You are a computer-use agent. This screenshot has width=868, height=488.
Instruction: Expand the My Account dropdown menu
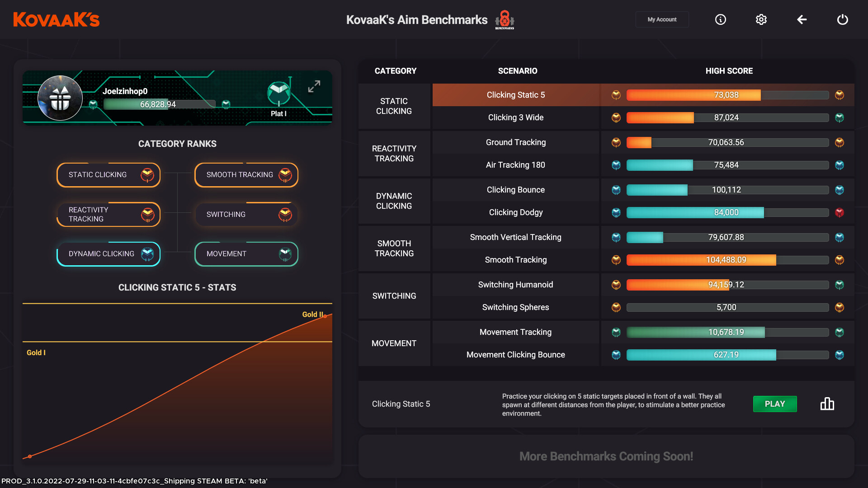click(x=662, y=19)
